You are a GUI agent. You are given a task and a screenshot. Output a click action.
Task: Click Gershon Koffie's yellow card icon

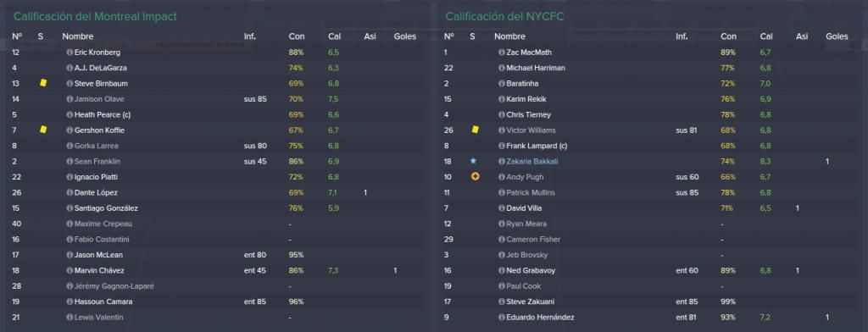pyautogui.click(x=43, y=130)
